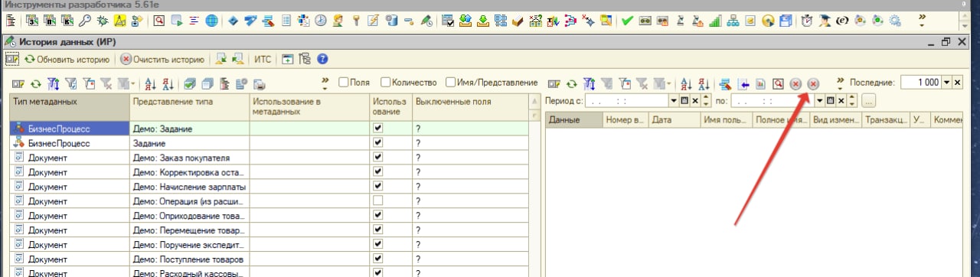The height and width of the screenshot is (277, 980).
Task: Click the green checkmark icon in the top toolbar
Action: point(627,20)
